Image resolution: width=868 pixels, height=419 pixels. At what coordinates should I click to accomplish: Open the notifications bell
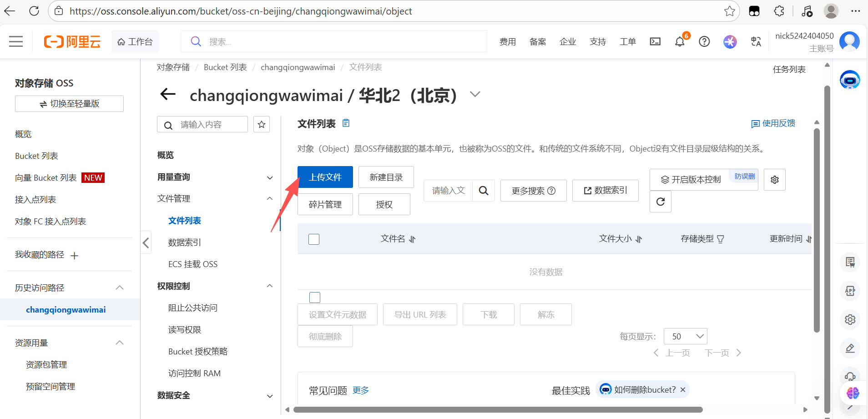pos(680,41)
